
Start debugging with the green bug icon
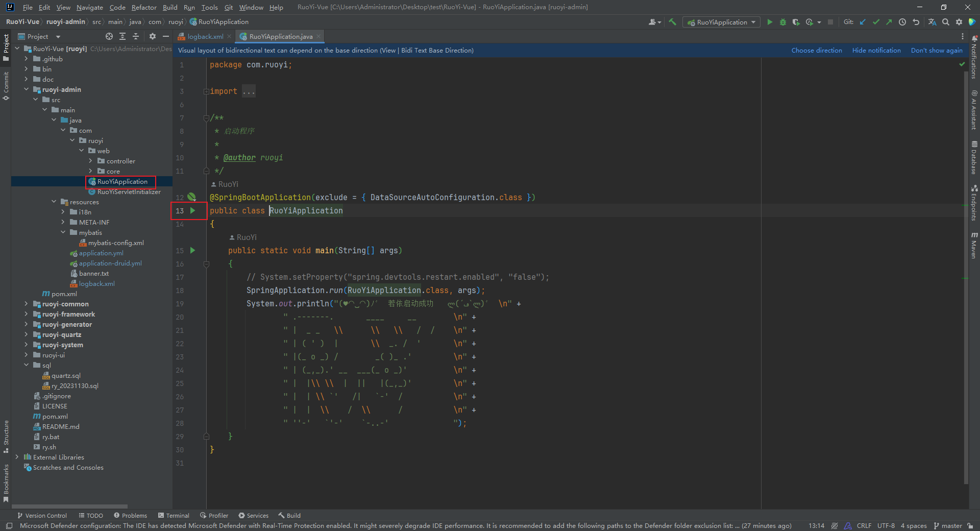point(783,22)
